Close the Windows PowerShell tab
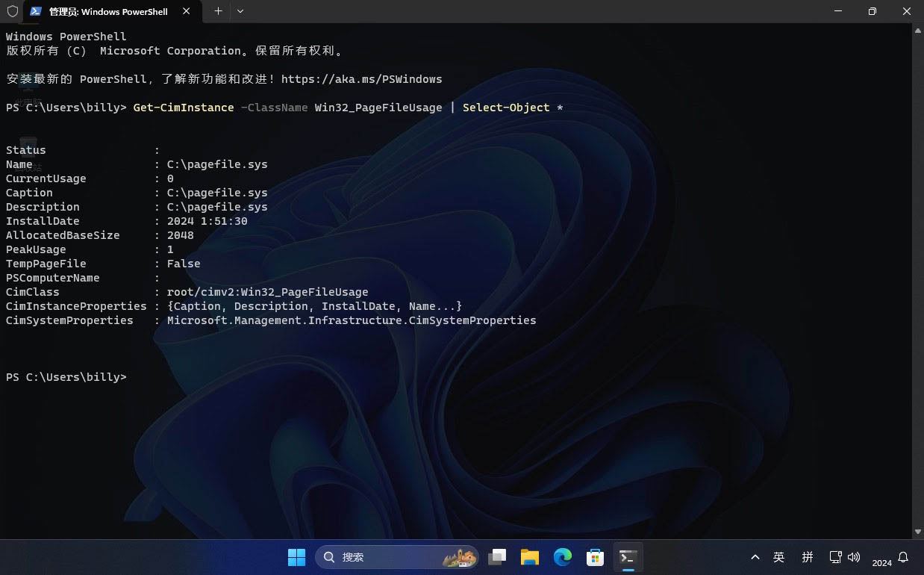Screen dimensions: 924x575 [x=187, y=11]
